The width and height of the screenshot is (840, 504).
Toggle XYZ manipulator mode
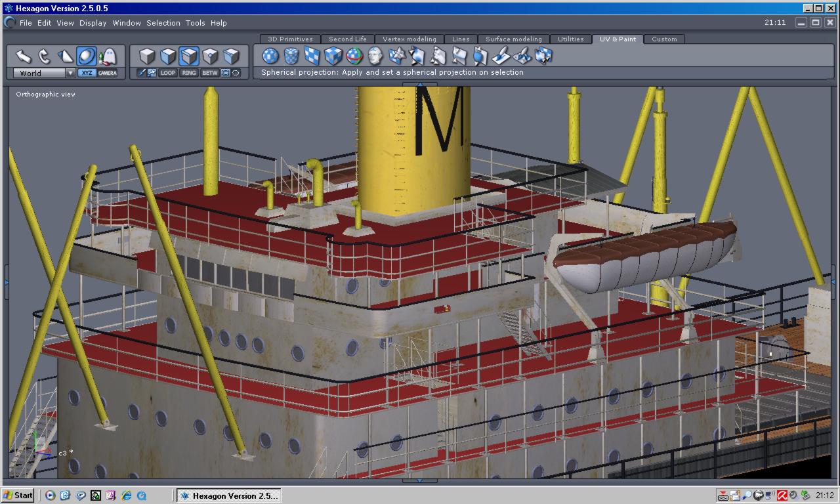coord(87,73)
